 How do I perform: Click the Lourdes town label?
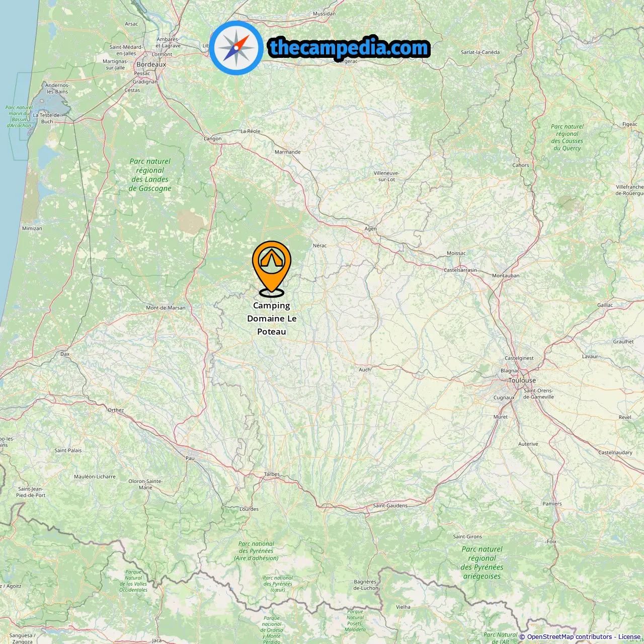pyautogui.click(x=249, y=509)
